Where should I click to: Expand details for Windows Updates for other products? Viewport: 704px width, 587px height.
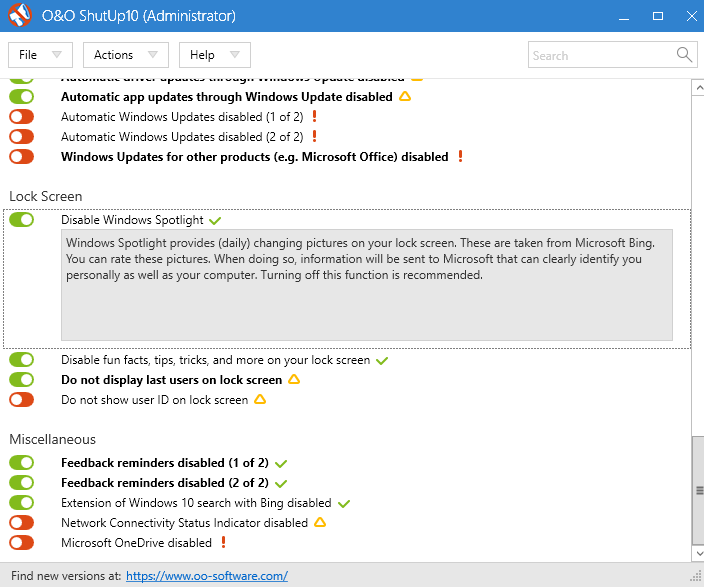255,156
